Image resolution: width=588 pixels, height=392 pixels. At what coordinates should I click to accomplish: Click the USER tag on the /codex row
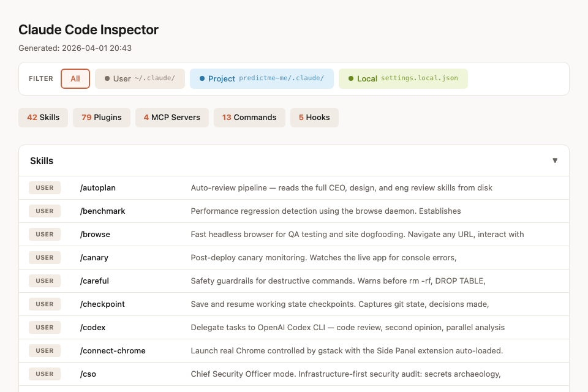click(44, 327)
